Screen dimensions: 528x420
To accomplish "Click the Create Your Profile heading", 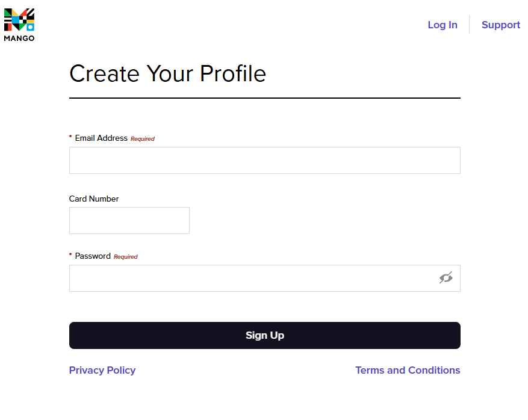I will [x=167, y=73].
